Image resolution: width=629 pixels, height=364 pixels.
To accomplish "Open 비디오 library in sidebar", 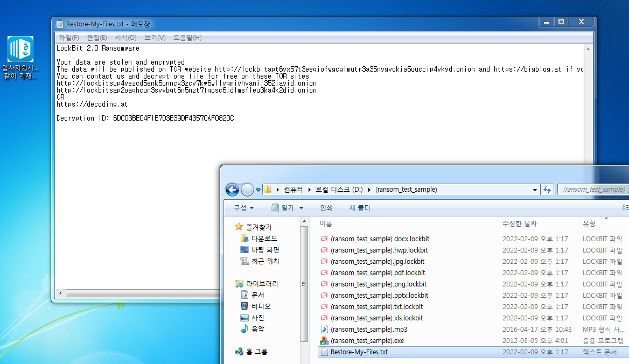I will click(255, 306).
